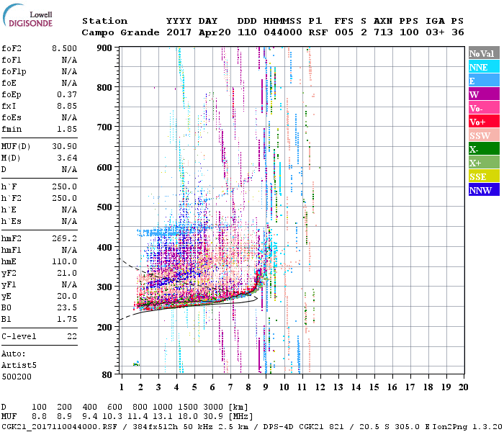Viewport: 504px width, 432px height.
Task: Click the foF2 value 8.500
Action: click(63, 49)
